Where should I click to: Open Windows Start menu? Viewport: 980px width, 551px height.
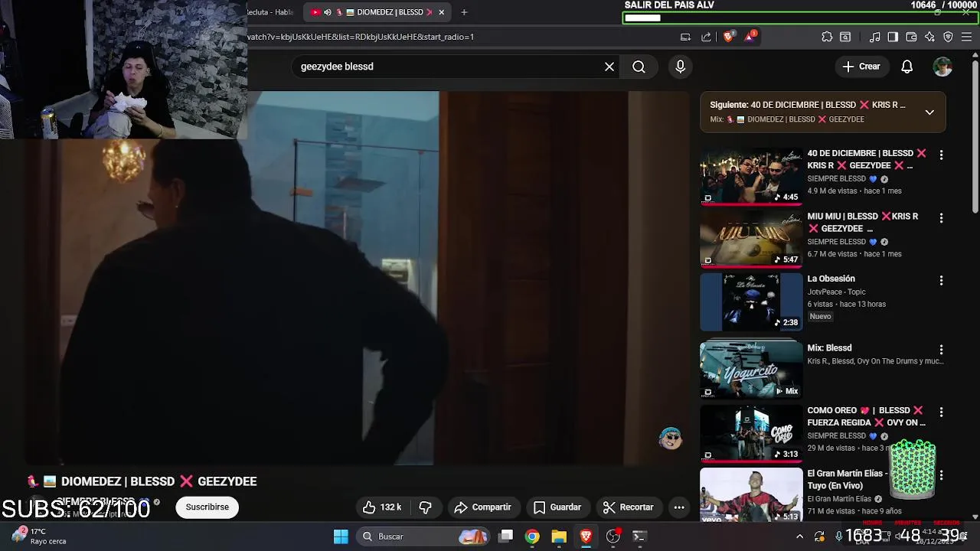tap(341, 536)
